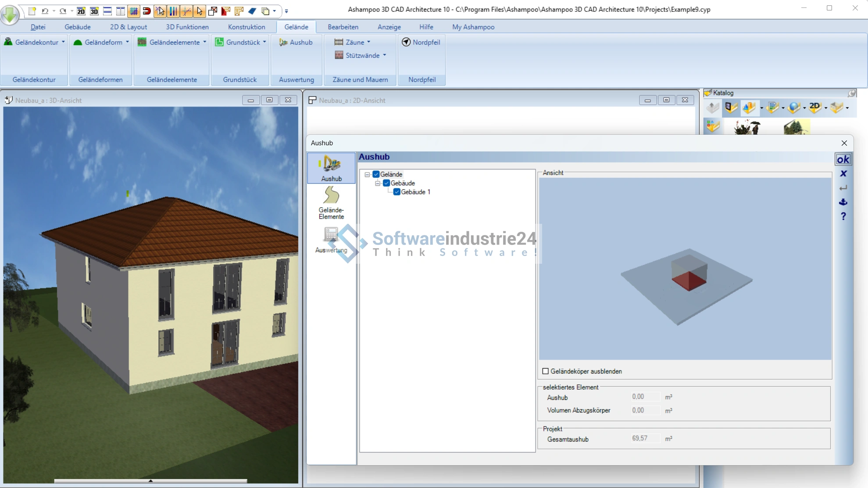Click the undo arrow icon
The width and height of the screenshot is (868, 488).
[45, 11]
